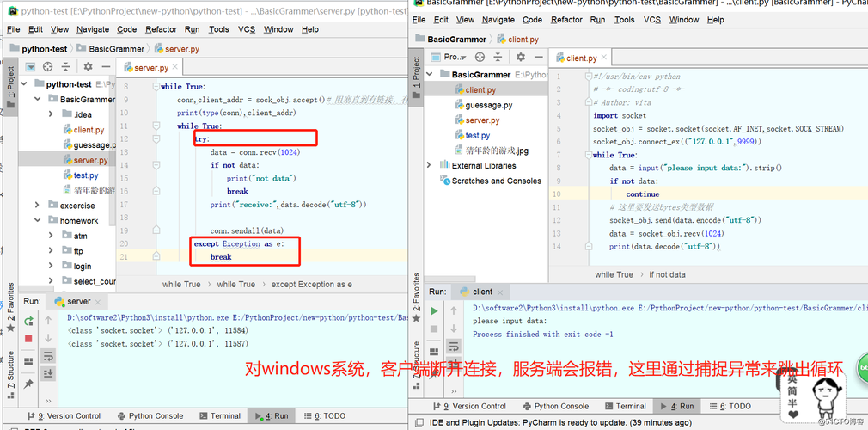Expand the .idea folder

coord(51,114)
